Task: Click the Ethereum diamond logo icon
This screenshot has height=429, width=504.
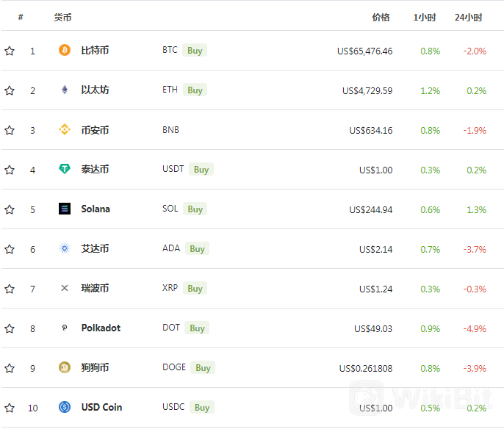Action: [x=65, y=90]
